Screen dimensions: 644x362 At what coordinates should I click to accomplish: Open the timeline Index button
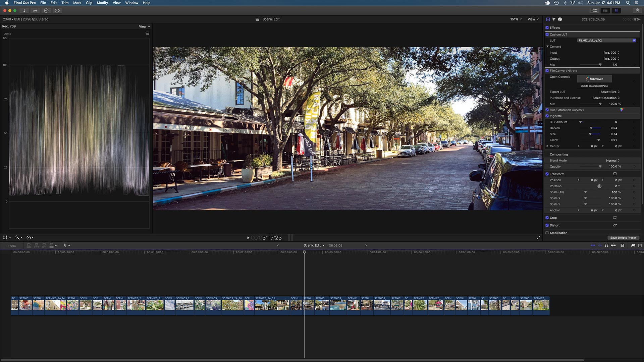tap(12, 245)
